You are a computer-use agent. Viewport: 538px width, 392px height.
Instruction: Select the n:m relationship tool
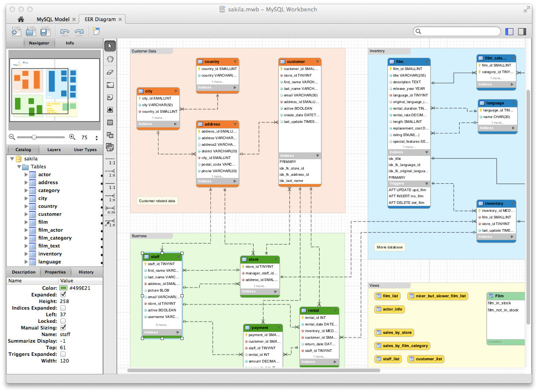click(x=110, y=210)
